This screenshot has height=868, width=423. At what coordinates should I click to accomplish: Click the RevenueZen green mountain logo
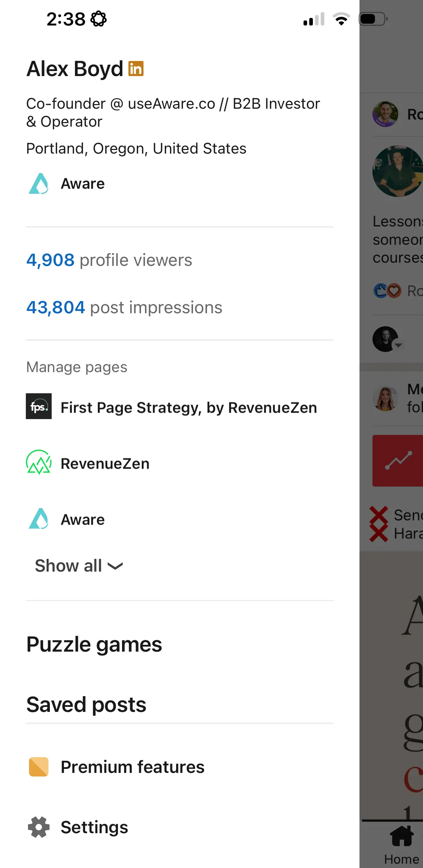[x=38, y=463]
